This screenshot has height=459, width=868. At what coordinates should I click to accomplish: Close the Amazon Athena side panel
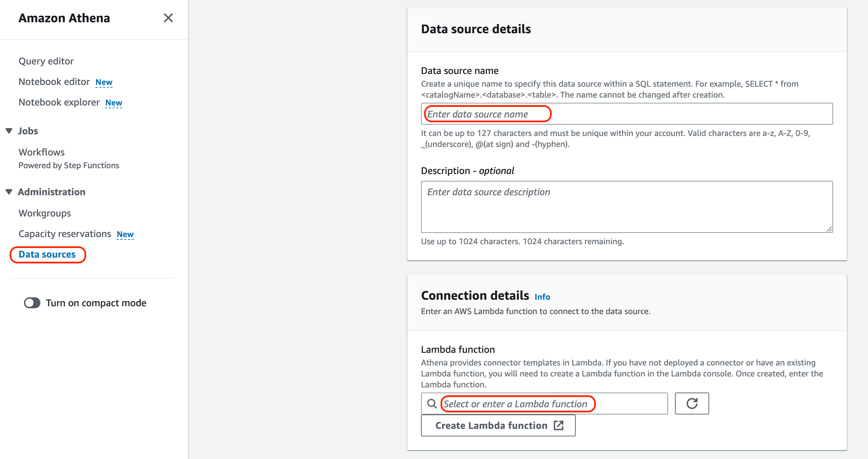[168, 18]
